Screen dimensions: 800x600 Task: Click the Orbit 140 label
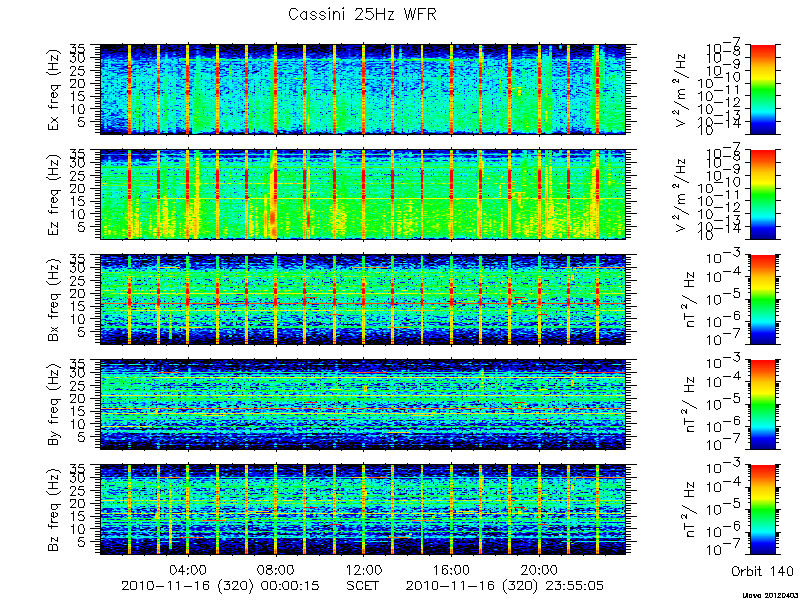(762, 570)
